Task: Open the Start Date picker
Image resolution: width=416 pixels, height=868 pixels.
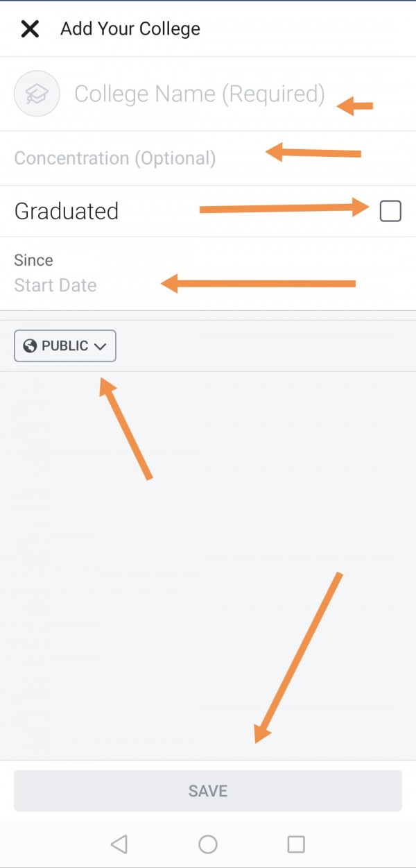Action: point(55,285)
